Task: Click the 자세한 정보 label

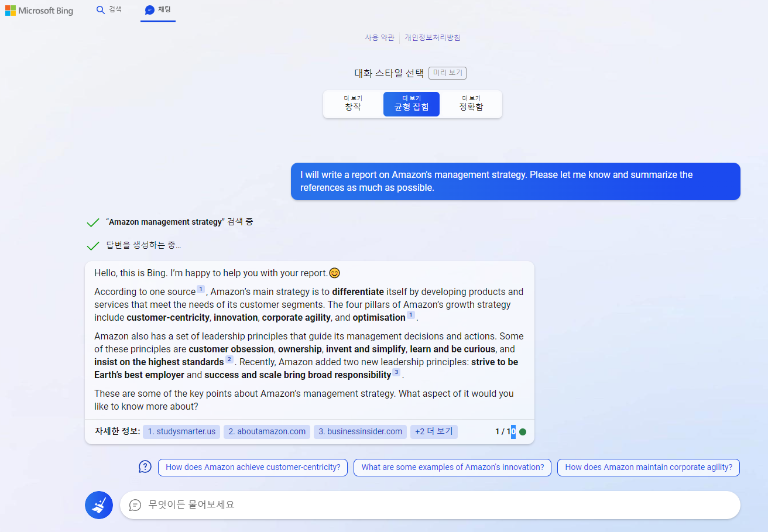Action: point(118,431)
